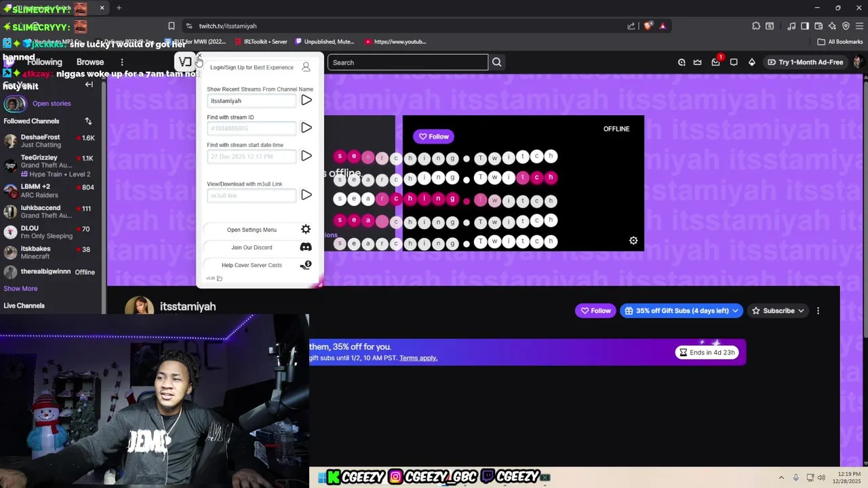Open Following tab in Twitch nav
The width and height of the screenshot is (868, 488).
(x=45, y=62)
